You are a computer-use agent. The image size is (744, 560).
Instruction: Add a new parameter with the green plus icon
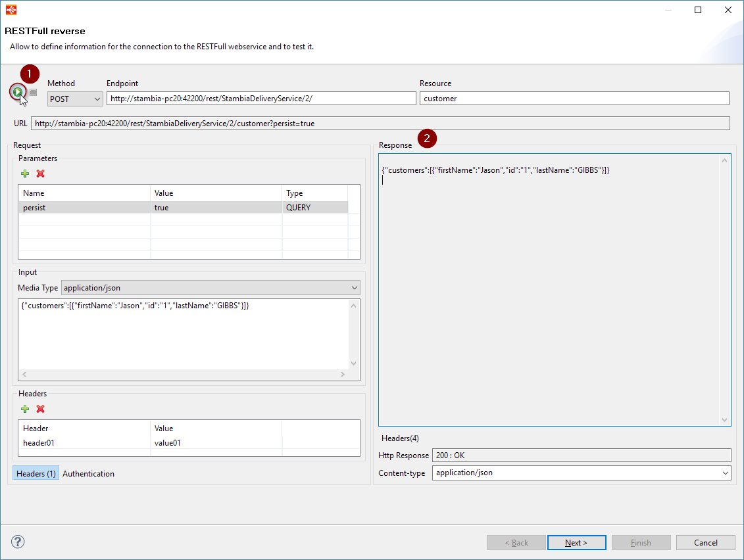pyautogui.click(x=24, y=174)
